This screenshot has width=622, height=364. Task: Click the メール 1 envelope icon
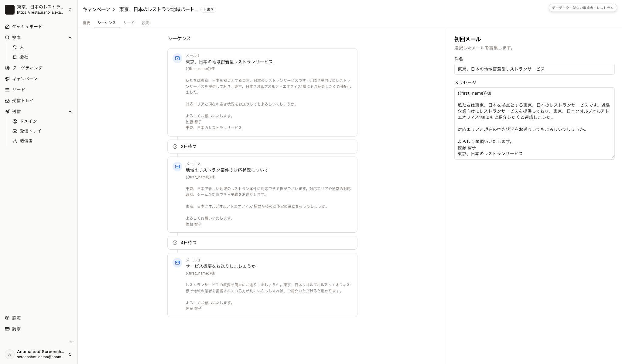point(177,58)
